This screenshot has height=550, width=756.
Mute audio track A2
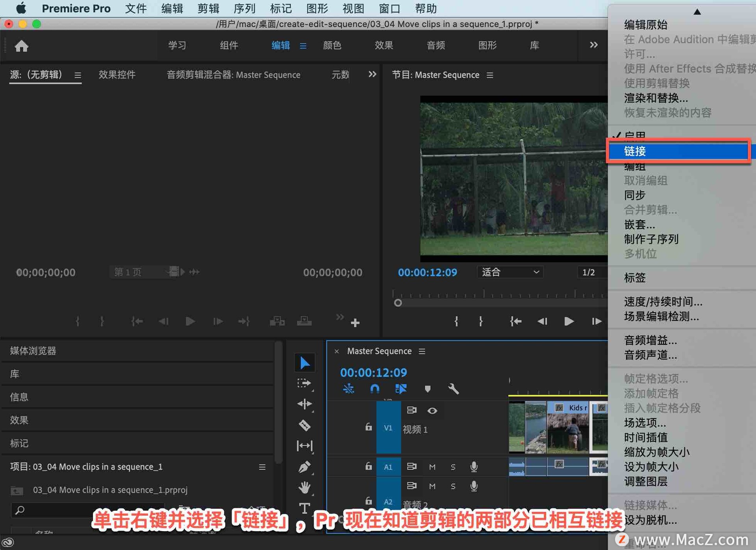click(x=432, y=486)
